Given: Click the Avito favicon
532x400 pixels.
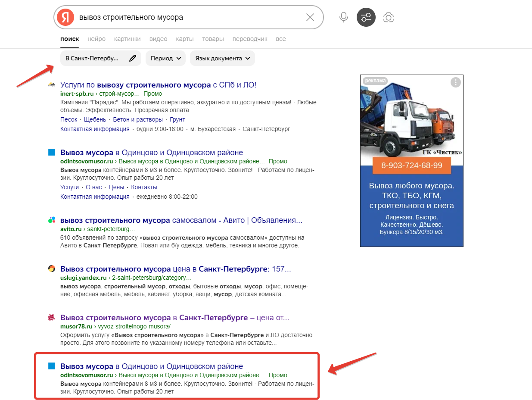Looking at the screenshot, I should coord(52,220).
